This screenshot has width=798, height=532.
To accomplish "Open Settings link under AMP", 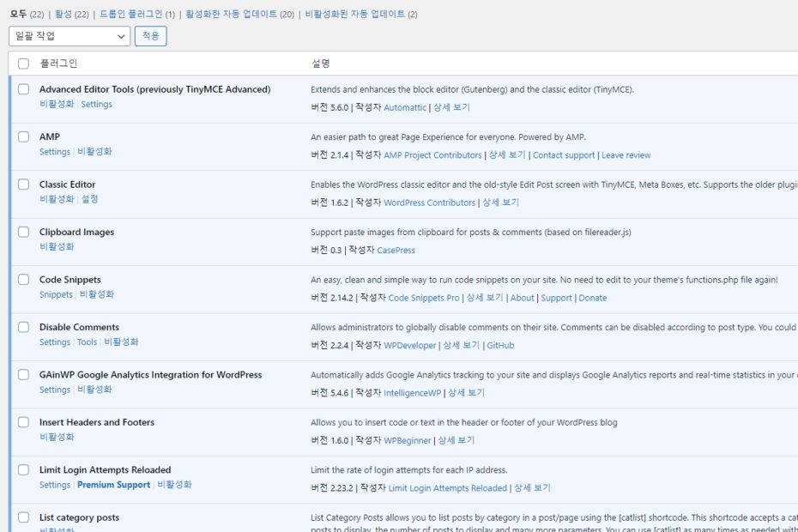I will [55, 152].
